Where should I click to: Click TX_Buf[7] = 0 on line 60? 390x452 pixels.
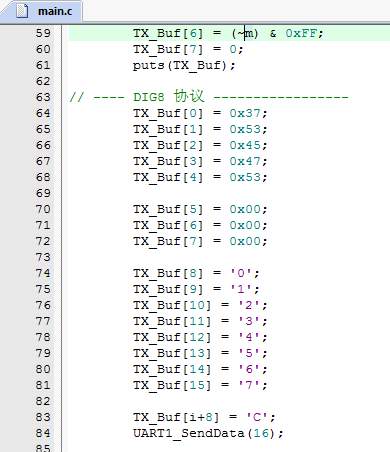tap(188, 49)
